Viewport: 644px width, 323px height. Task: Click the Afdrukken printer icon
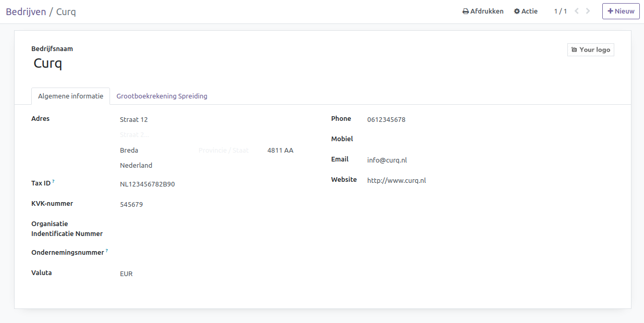click(x=466, y=11)
